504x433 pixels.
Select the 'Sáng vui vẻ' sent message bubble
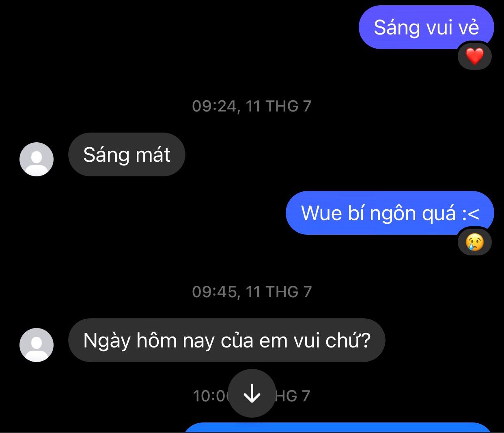426,27
